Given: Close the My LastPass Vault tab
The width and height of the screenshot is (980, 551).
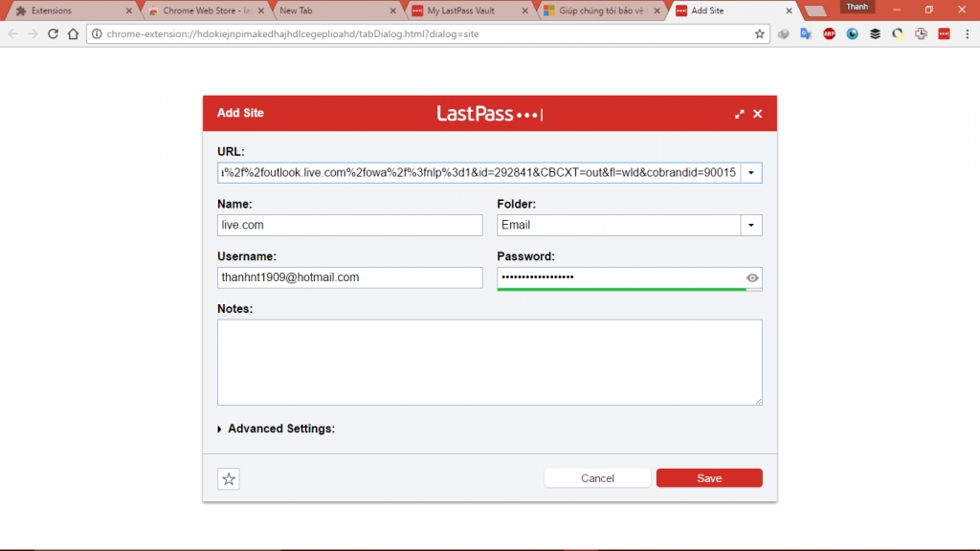Looking at the screenshot, I should pyautogui.click(x=524, y=11).
